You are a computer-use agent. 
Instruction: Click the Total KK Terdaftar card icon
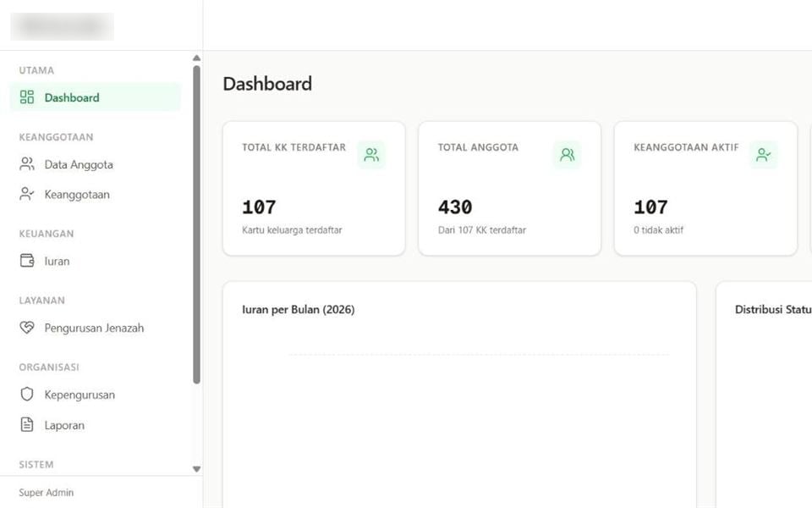(371, 154)
